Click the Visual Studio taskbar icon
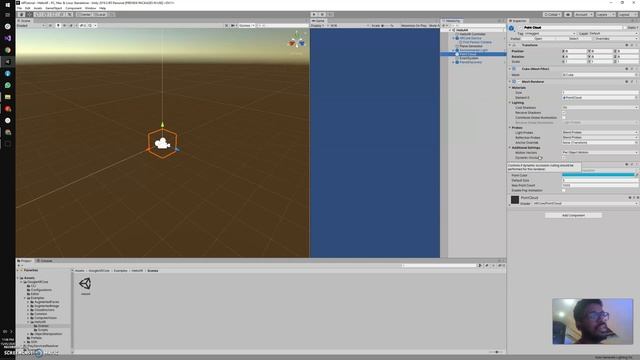 coord(7,38)
